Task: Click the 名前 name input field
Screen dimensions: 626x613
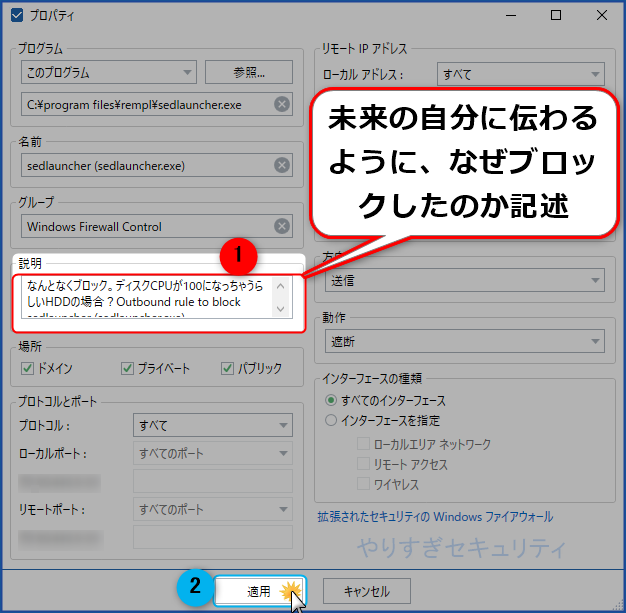Action: [157, 165]
